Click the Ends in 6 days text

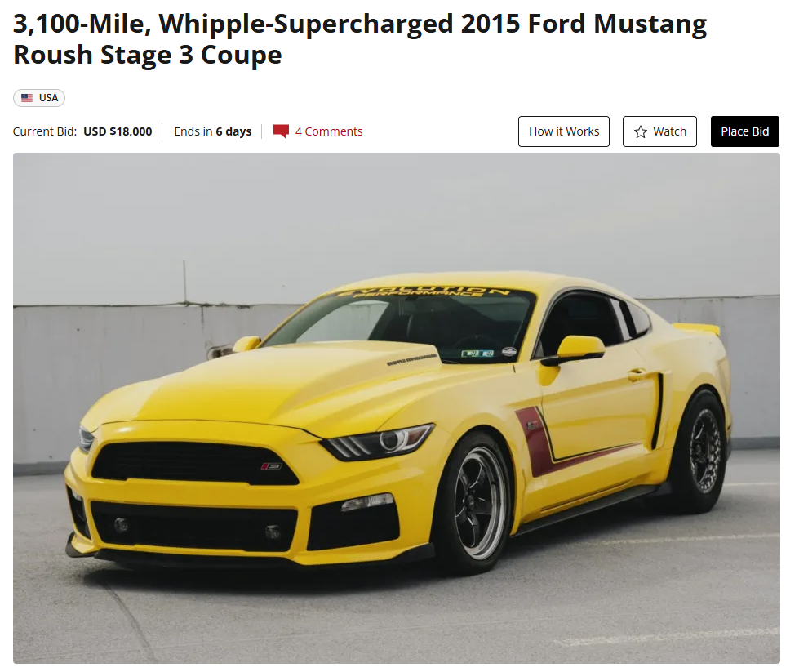[213, 131]
